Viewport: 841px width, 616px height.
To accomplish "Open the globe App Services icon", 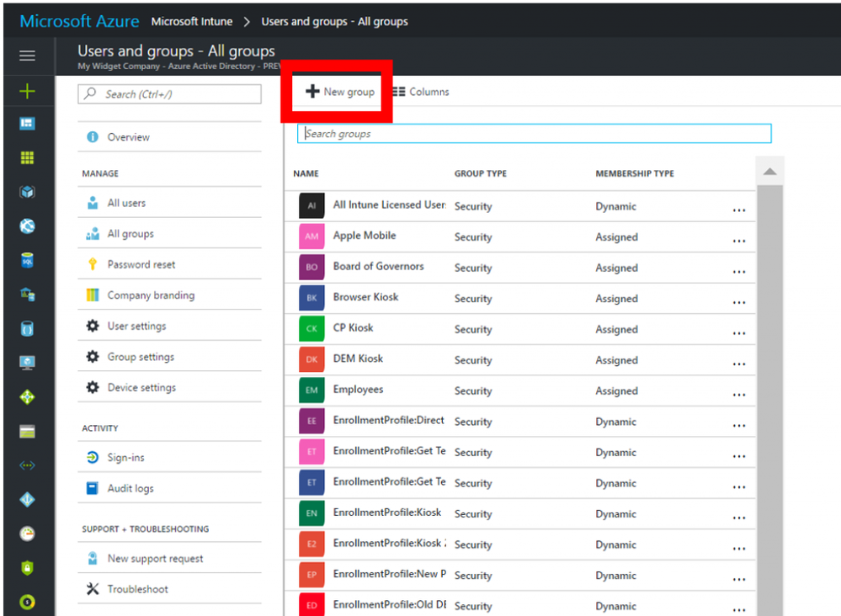I will (x=27, y=226).
